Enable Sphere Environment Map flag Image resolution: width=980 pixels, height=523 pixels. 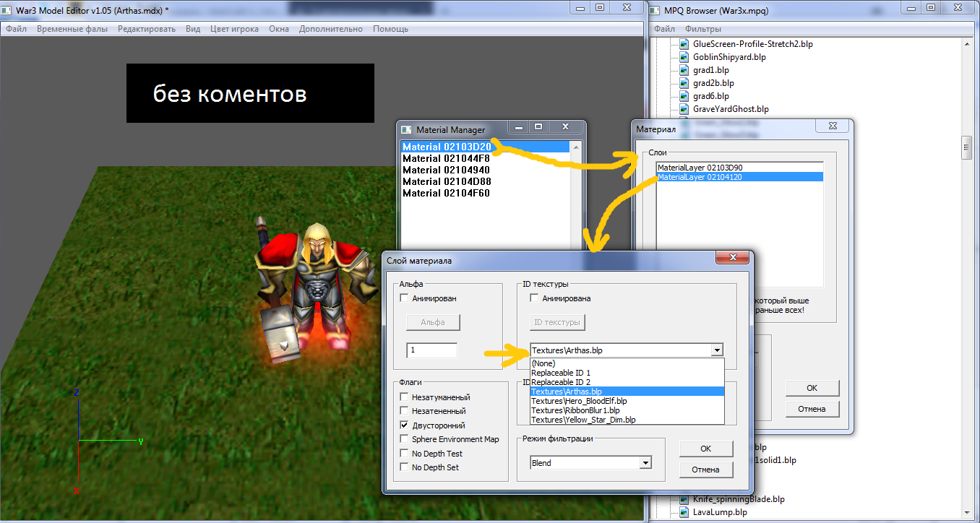click(403, 439)
